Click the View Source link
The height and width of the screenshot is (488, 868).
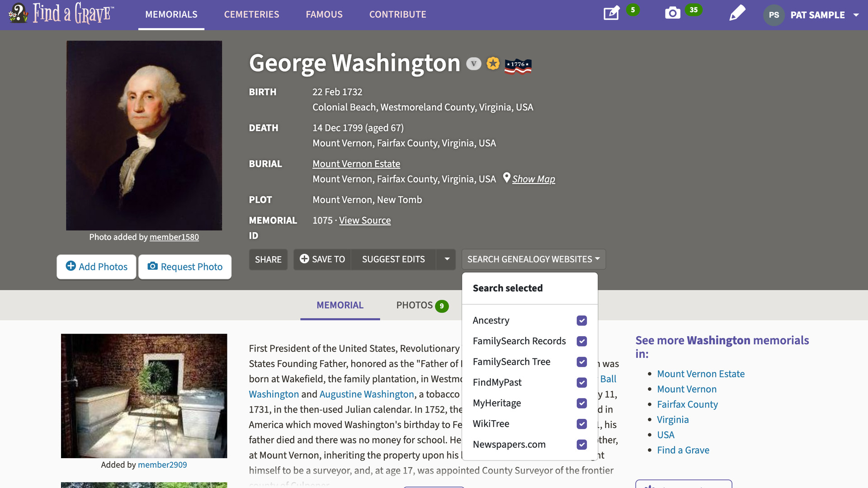[365, 221]
